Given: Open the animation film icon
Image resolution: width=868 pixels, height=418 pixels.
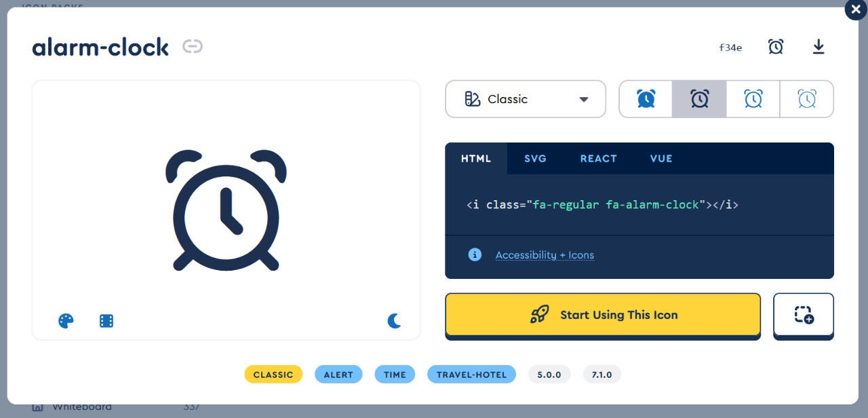Looking at the screenshot, I should tap(106, 321).
